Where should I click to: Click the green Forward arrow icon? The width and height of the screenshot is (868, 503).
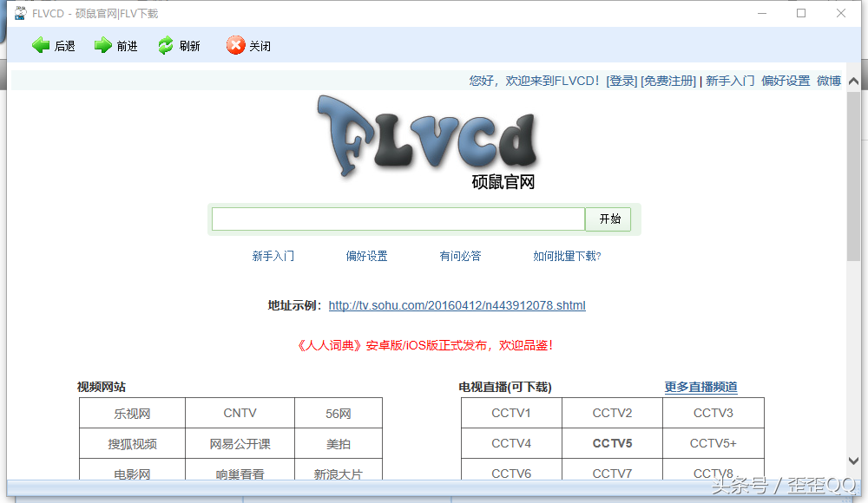[103, 45]
